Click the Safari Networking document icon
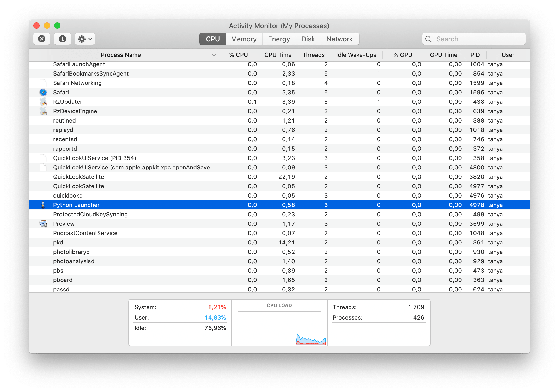Image resolution: width=559 pixels, height=392 pixels. tap(43, 83)
